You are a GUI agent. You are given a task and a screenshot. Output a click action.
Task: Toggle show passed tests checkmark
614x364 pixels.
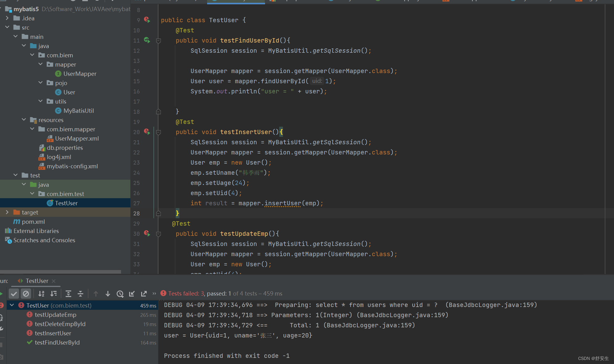click(14, 294)
